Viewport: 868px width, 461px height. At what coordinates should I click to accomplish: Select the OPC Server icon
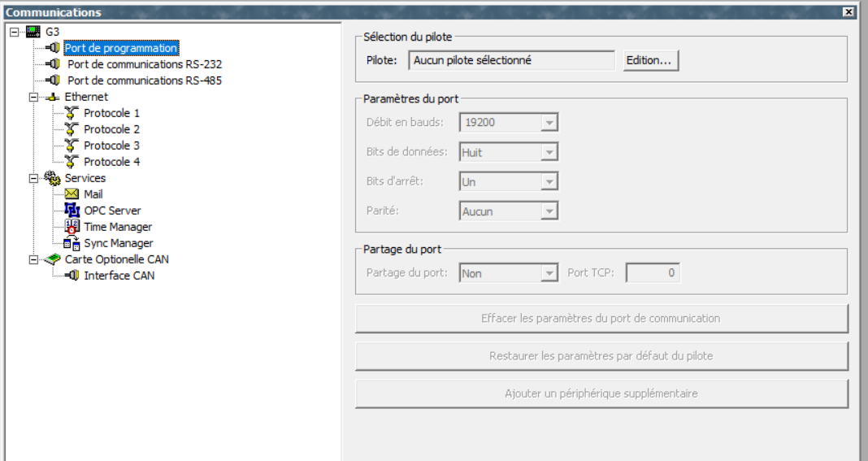point(72,211)
